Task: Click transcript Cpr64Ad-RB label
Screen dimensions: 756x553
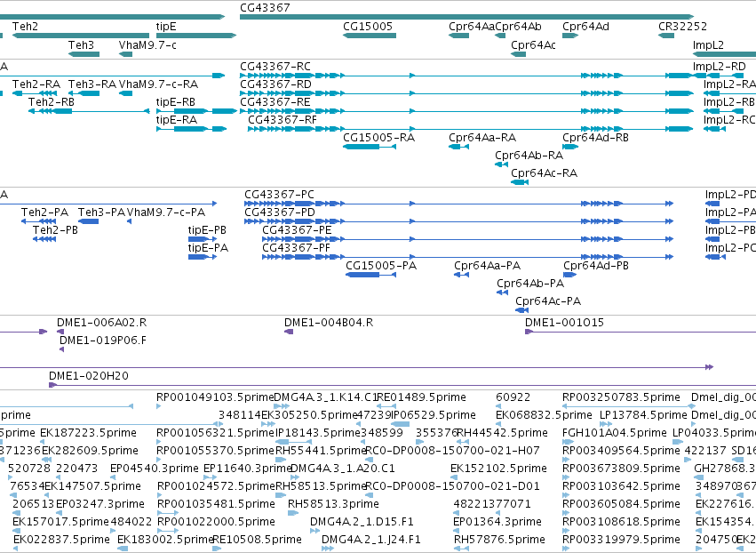Action: (x=595, y=138)
